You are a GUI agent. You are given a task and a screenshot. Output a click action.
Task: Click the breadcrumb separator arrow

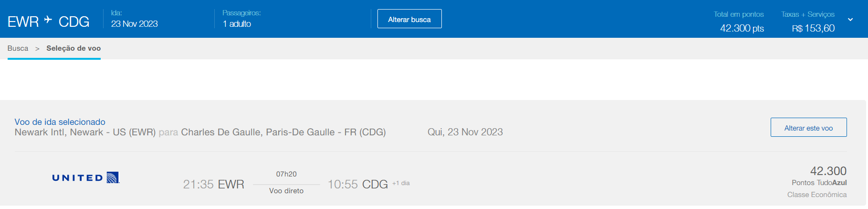(37, 49)
